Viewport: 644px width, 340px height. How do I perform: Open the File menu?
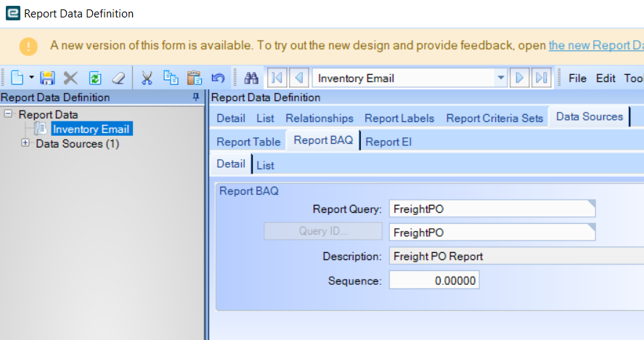(x=577, y=78)
